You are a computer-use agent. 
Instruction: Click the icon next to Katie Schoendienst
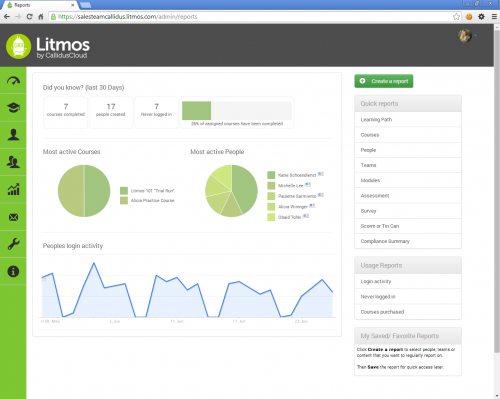(321, 174)
